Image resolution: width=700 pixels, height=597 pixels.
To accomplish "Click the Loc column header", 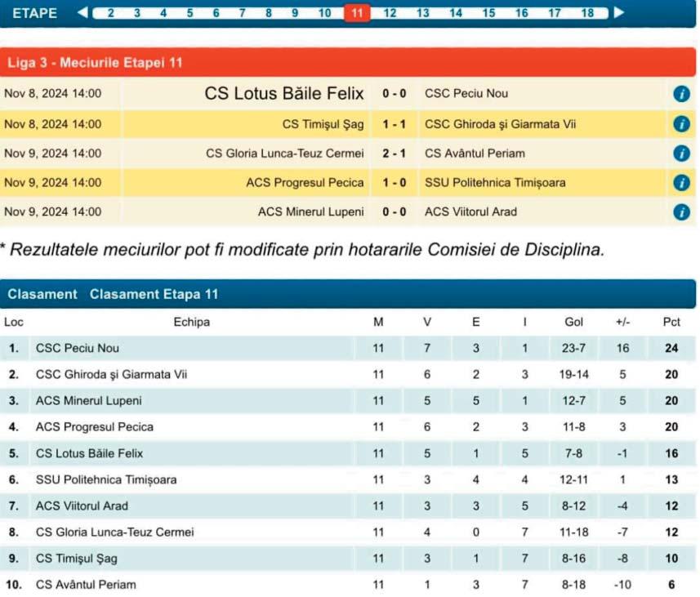I will coord(13,322).
